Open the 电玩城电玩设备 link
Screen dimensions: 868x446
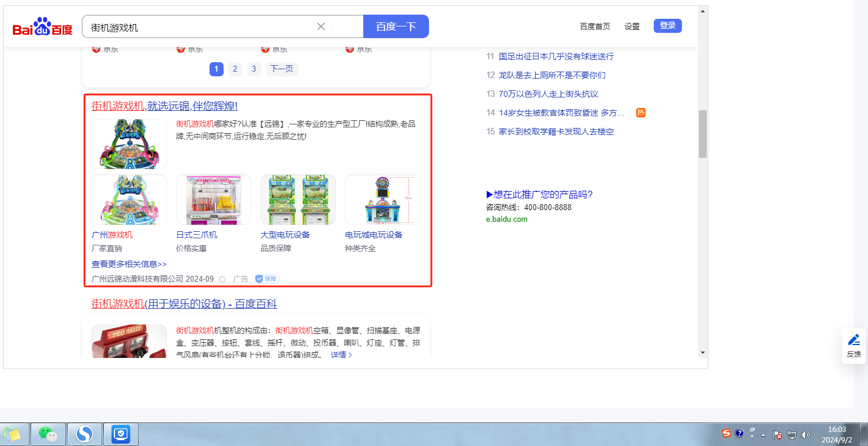click(374, 235)
